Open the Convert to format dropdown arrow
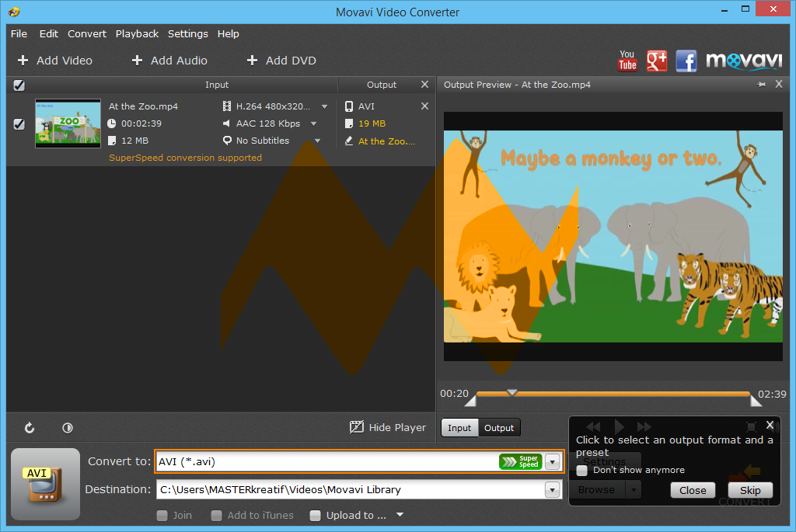Viewport: 796px width, 532px height. click(x=553, y=461)
